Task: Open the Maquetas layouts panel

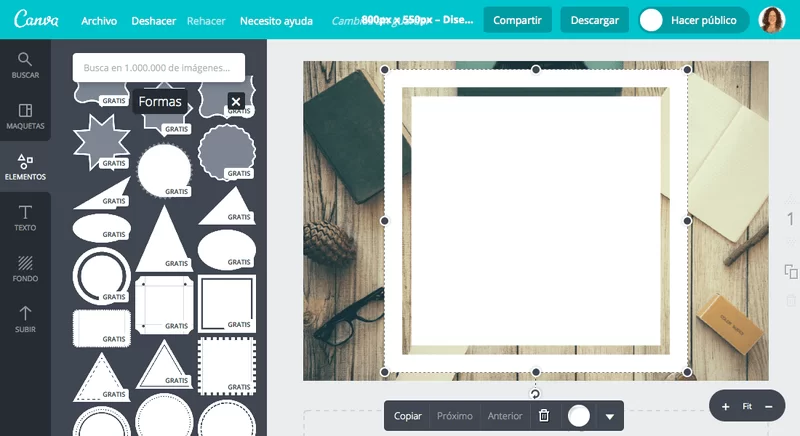Action: click(25, 116)
